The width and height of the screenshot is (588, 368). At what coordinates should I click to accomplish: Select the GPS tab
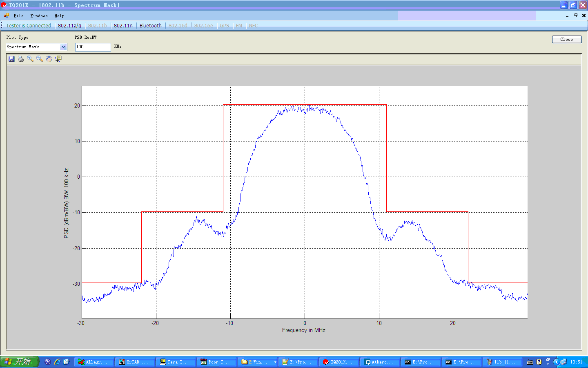(x=225, y=25)
